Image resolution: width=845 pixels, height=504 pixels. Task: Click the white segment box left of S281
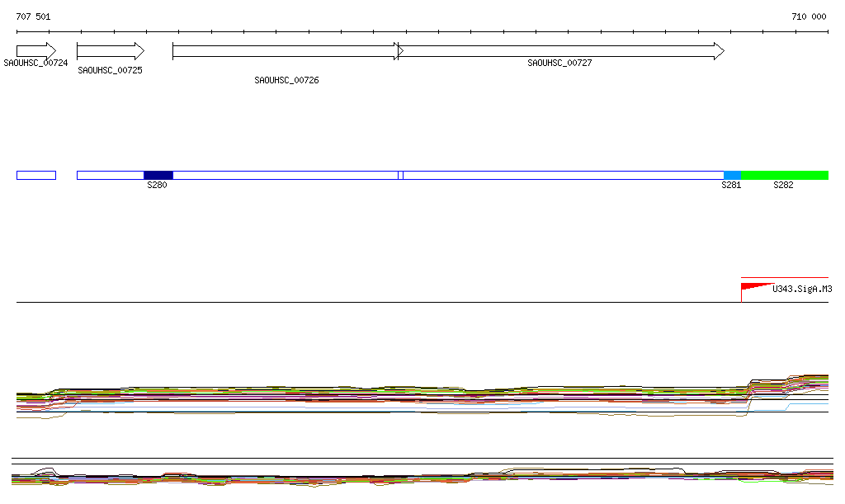[x=561, y=175]
